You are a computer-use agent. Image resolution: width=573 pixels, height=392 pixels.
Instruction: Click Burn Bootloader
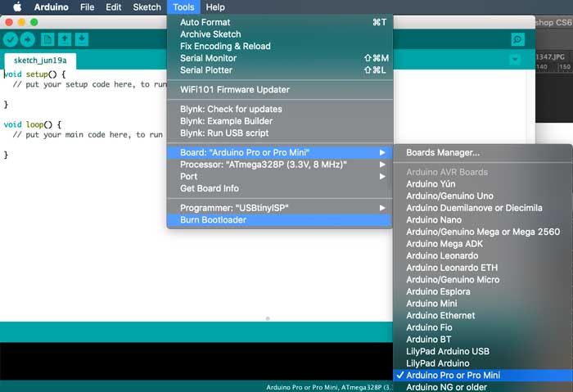tap(280, 220)
